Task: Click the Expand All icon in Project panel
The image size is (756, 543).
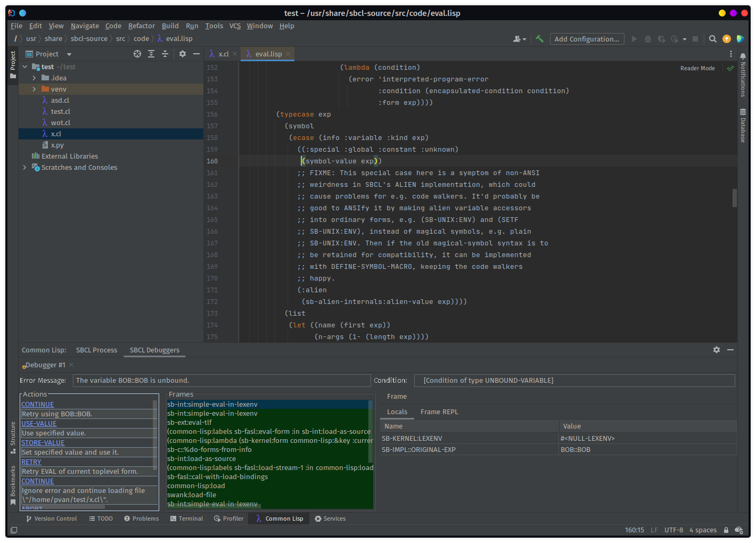Action: 151,54
